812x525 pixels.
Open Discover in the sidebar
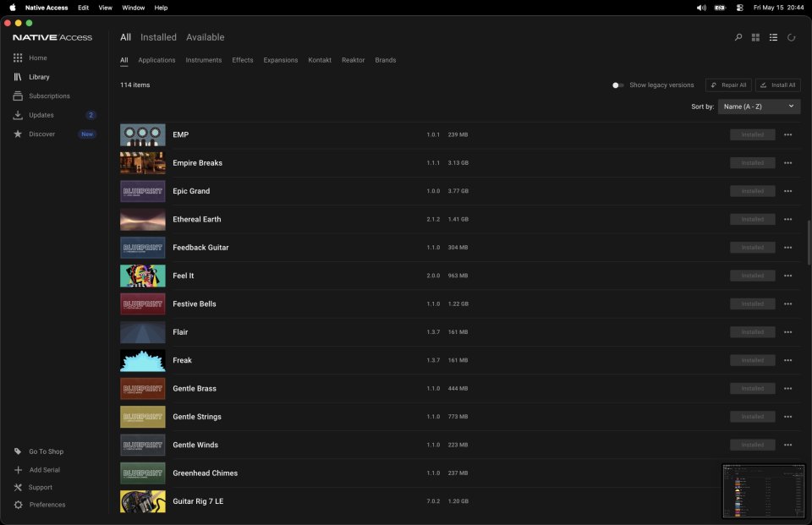41,134
